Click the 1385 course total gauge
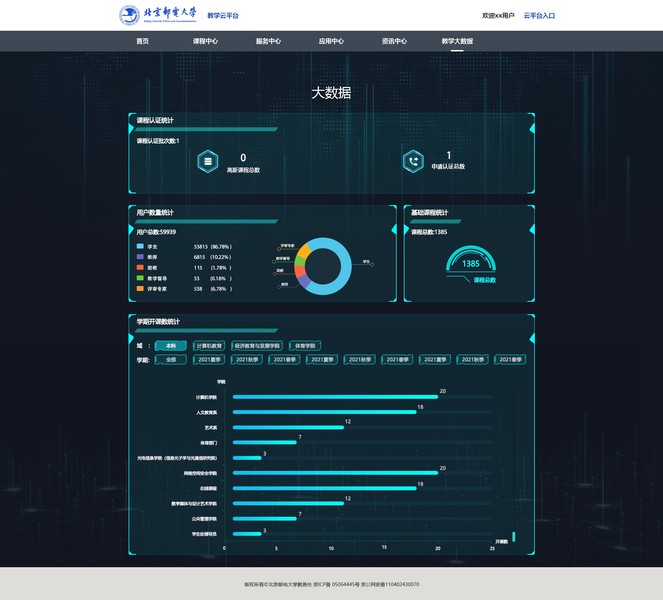663x600 pixels. 471,260
